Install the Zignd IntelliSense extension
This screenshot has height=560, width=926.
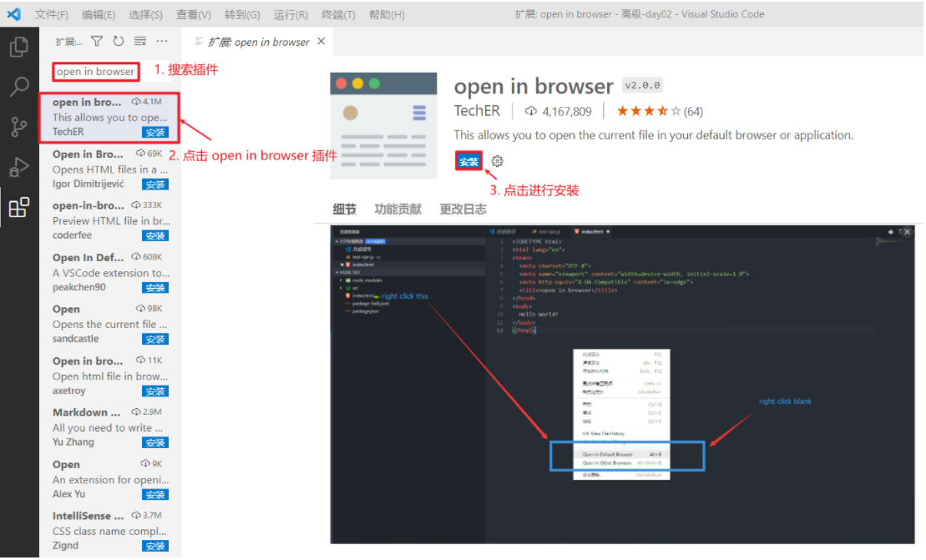tap(155, 546)
